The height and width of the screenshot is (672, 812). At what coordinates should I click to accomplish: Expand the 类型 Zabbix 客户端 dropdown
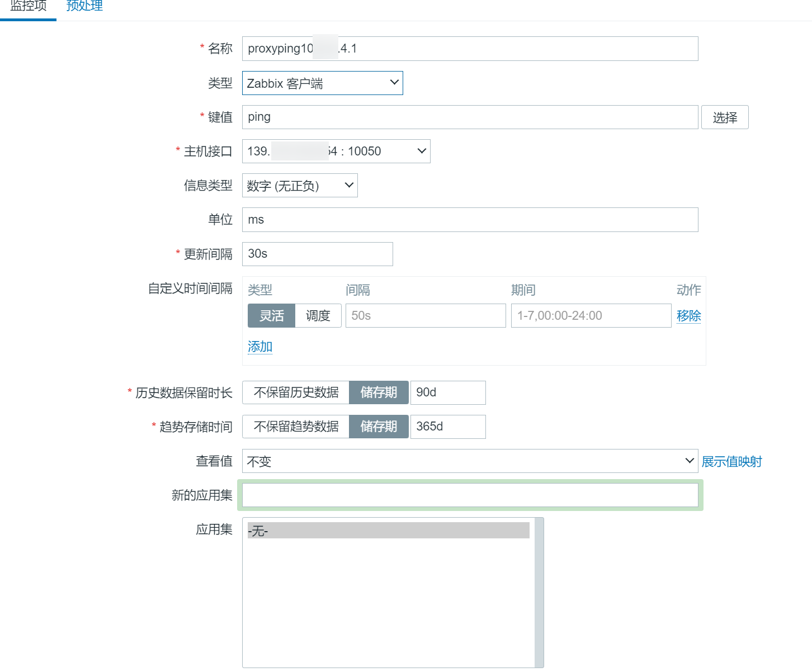(x=322, y=83)
